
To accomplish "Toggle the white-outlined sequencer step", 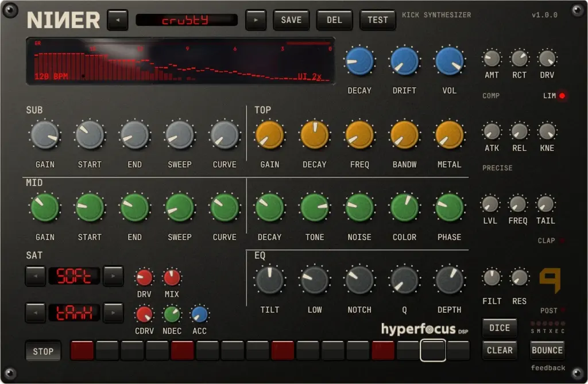I will click(433, 351).
